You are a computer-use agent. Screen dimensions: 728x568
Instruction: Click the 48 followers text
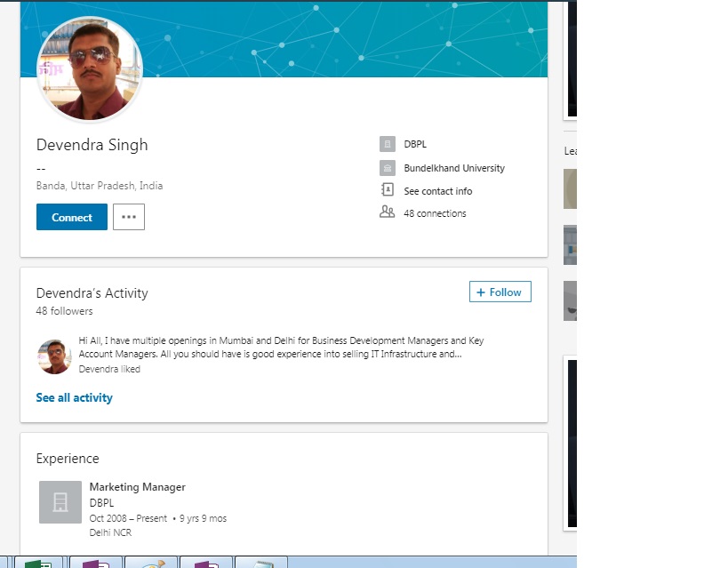coord(65,311)
